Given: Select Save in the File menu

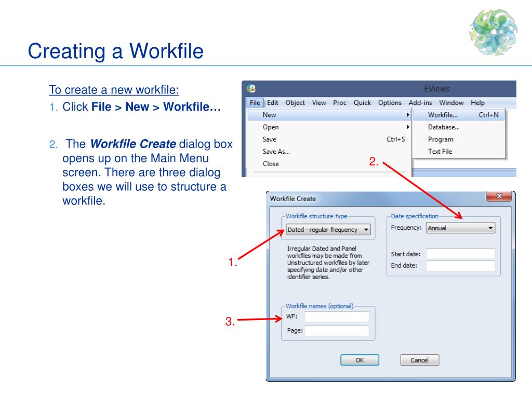Looking at the screenshot, I should 329,139.
